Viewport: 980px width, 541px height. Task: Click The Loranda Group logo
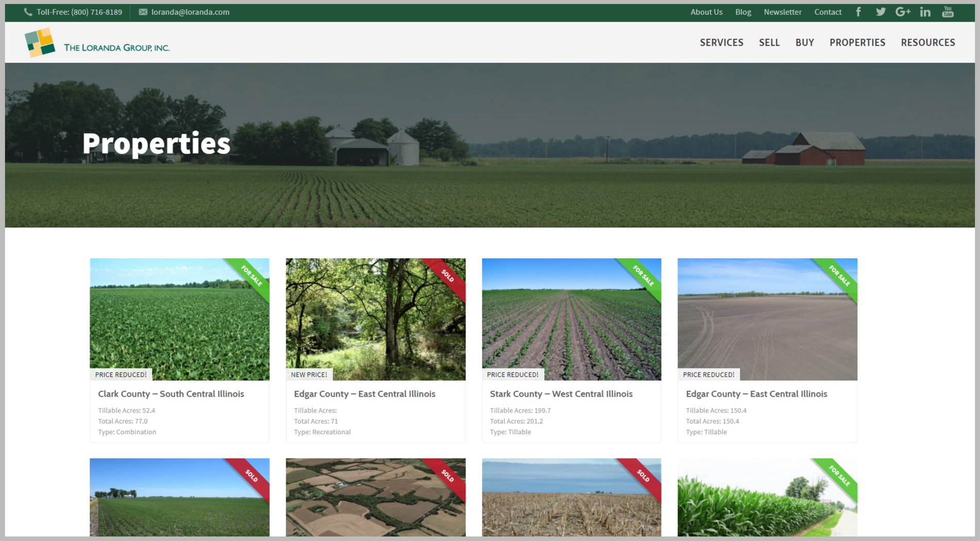click(97, 42)
